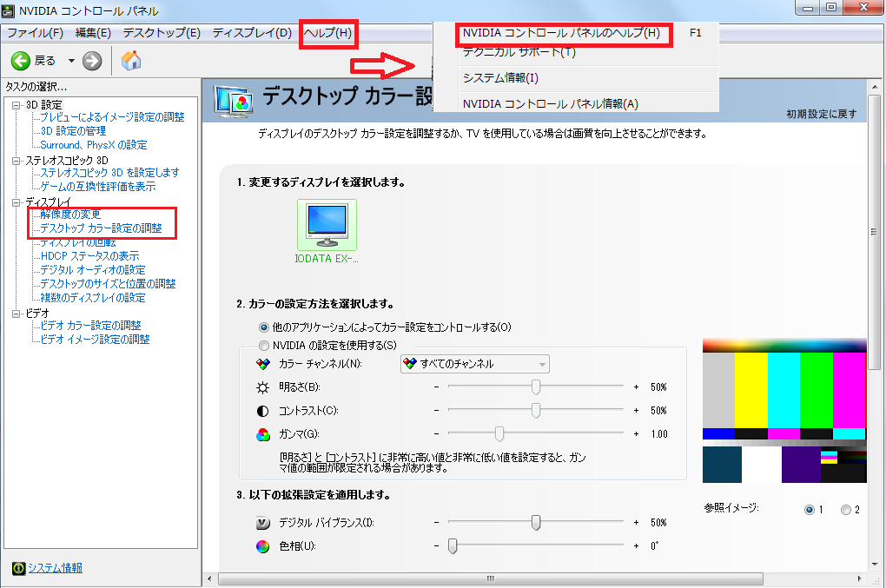Click the color bars reference image

[784, 411]
